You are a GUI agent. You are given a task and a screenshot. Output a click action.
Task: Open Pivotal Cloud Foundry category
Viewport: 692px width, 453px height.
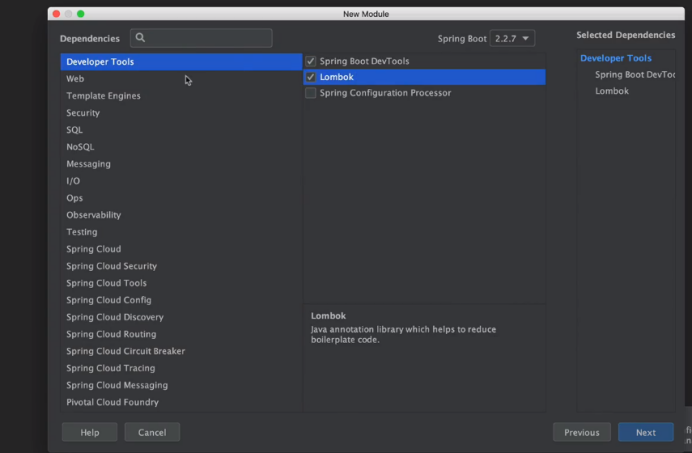click(112, 402)
